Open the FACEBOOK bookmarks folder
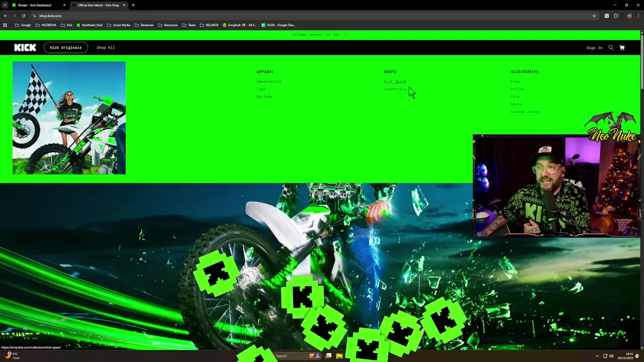Screen dimensions: 644x362 point(46,25)
